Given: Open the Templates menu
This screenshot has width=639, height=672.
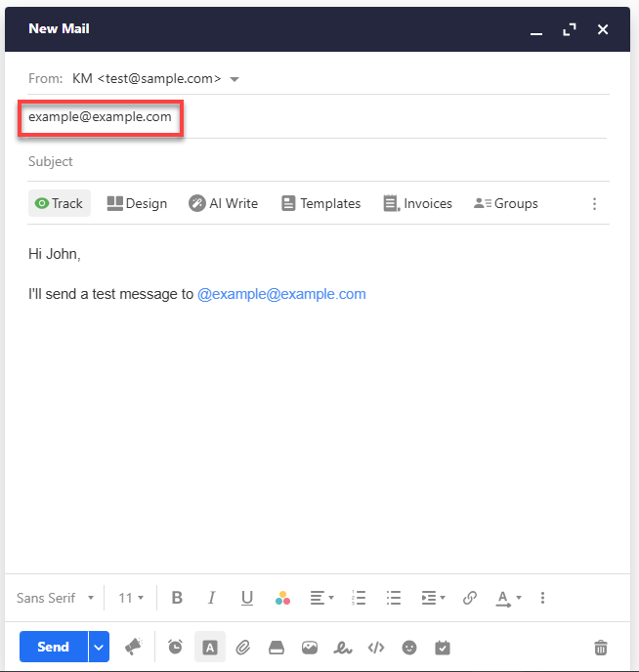Looking at the screenshot, I should (321, 203).
